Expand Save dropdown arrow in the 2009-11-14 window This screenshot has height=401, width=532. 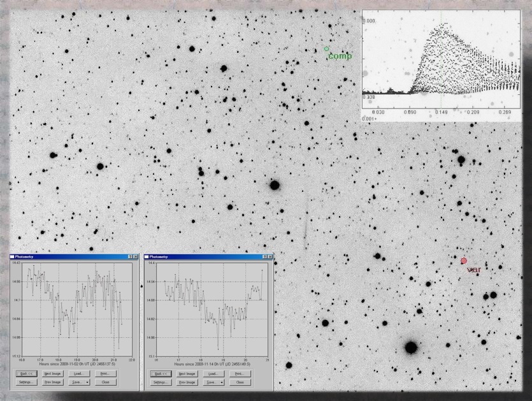click(220, 383)
